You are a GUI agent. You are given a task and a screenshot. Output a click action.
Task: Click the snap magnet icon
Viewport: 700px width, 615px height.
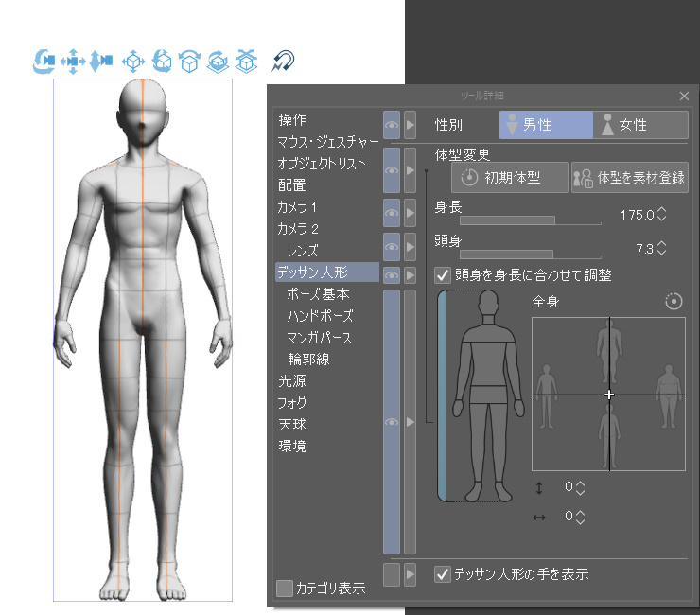click(x=282, y=61)
